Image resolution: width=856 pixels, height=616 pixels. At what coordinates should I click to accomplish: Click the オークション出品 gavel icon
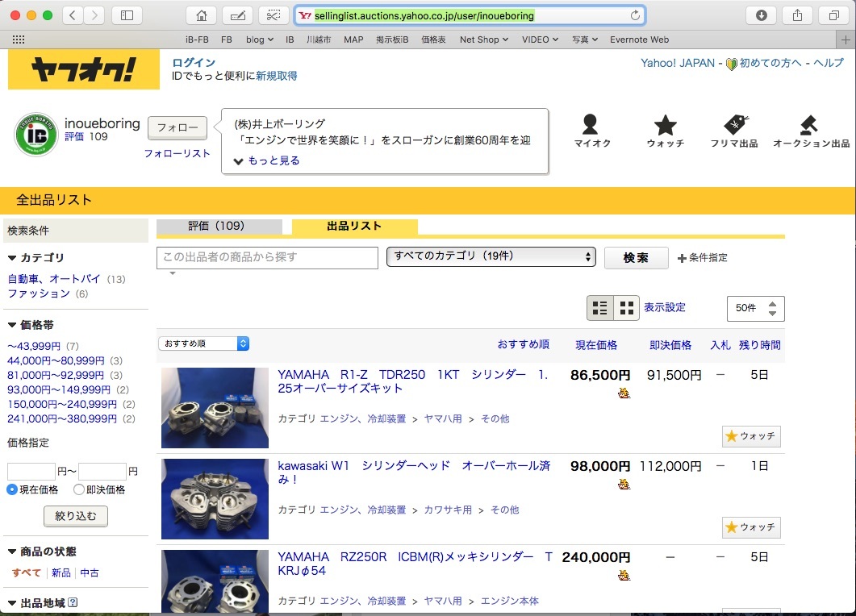coord(810,125)
